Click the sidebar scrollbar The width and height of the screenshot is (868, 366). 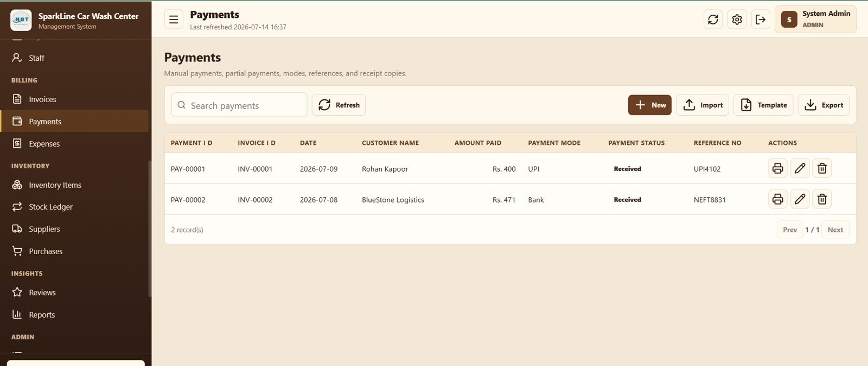pos(150,228)
